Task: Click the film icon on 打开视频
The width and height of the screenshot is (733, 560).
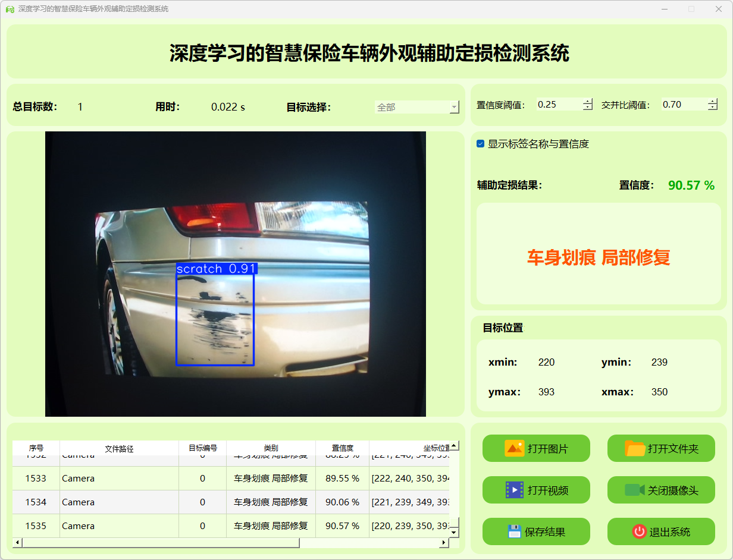Action: click(x=514, y=490)
